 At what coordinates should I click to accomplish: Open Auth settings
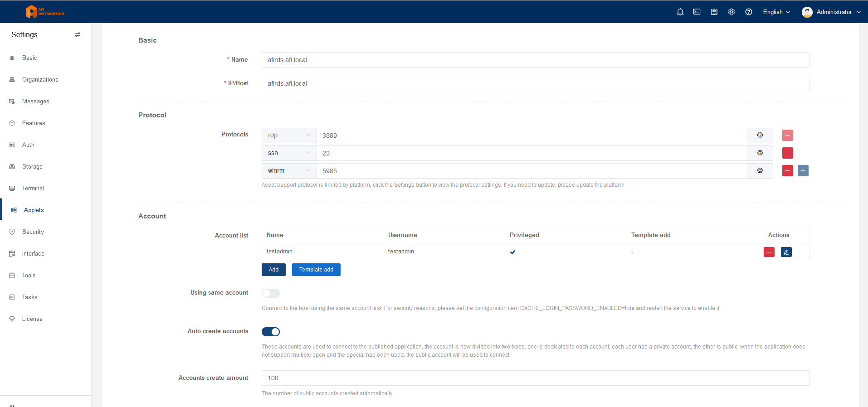click(45, 145)
